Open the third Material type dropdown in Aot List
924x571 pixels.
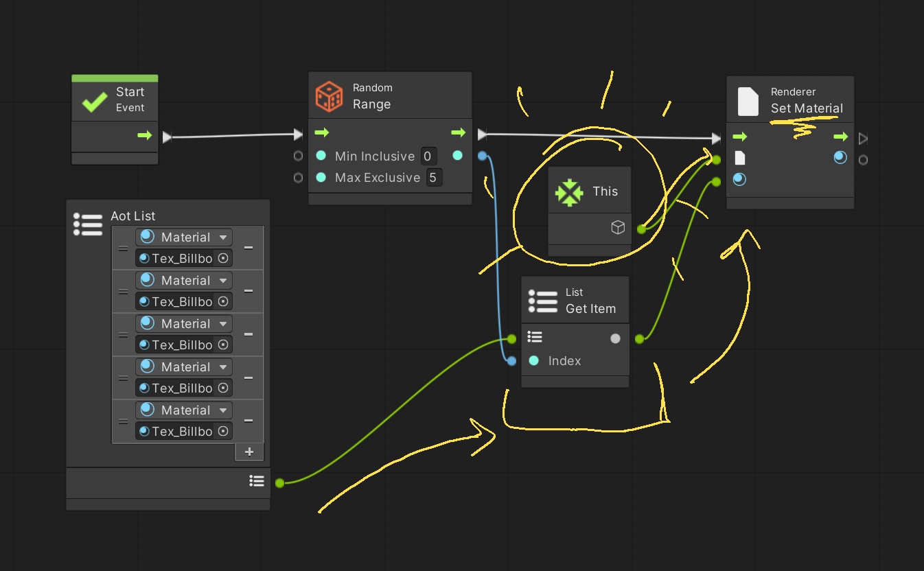click(x=184, y=324)
